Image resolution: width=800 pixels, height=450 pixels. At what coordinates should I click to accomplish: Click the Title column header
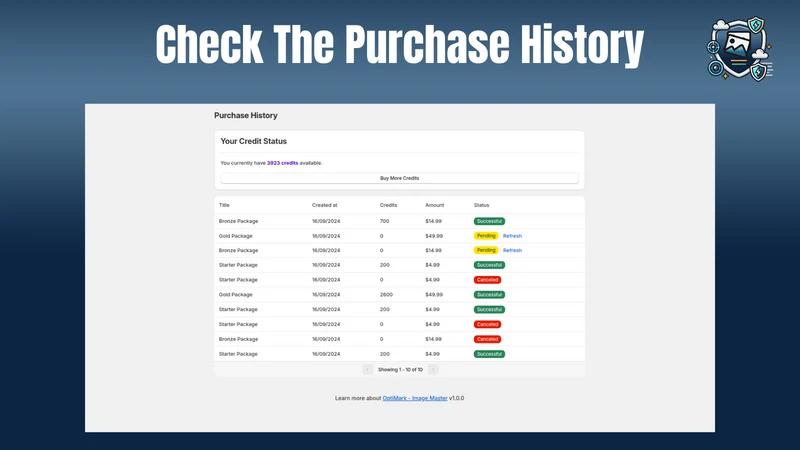224,205
